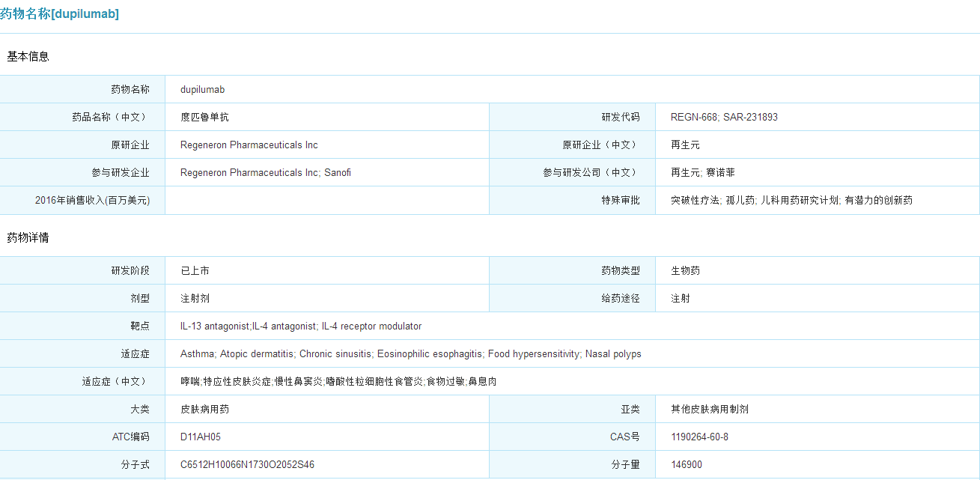
Task: Select the value 再生元; 赛诺菲
Action: click(x=703, y=172)
